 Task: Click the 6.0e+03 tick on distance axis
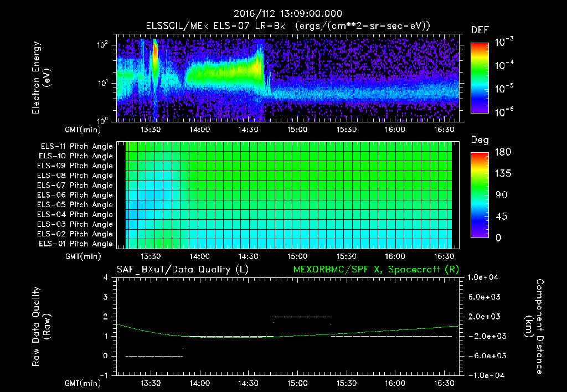click(484, 297)
